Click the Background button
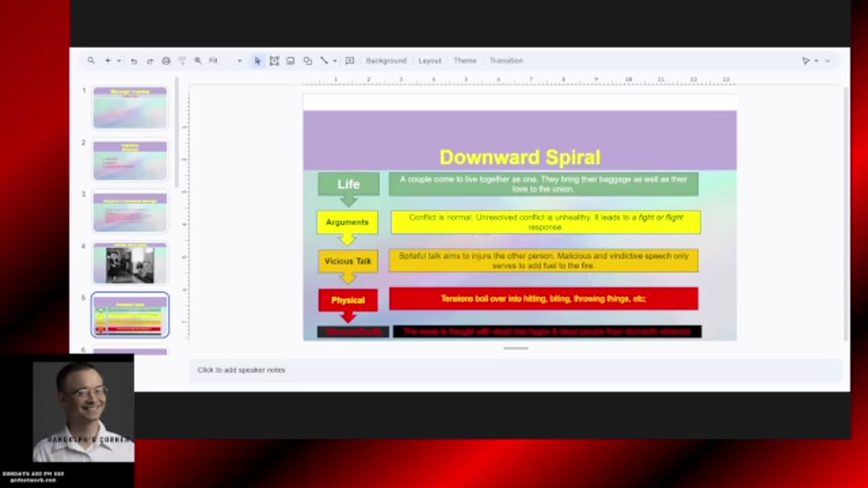 pyautogui.click(x=386, y=60)
